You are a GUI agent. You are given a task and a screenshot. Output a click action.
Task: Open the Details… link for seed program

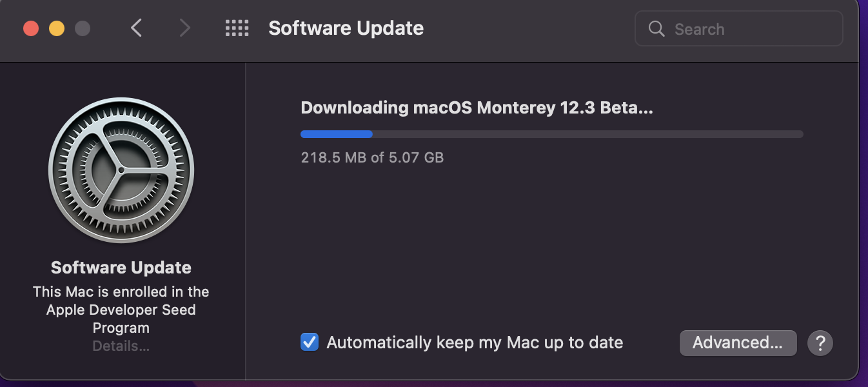(121, 346)
